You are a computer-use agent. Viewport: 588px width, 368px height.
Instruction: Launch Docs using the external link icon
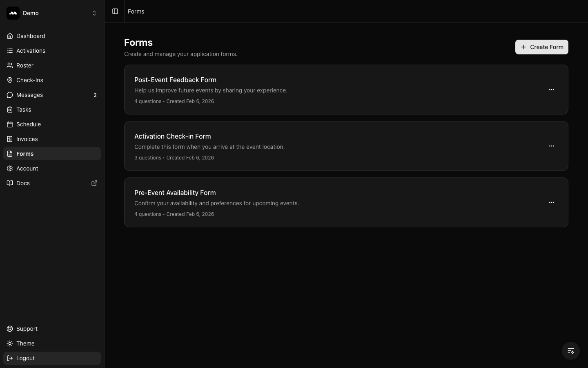[x=94, y=183]
